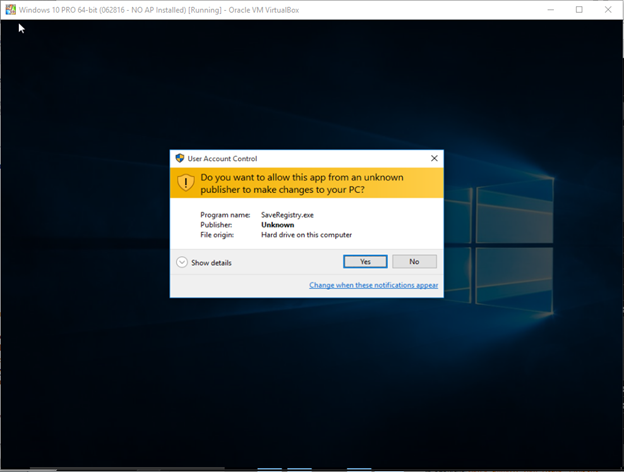The width and height of the screenshot is (624, 472).
Task: Click the Yes button to allow changes
Action: coord(365,261)
